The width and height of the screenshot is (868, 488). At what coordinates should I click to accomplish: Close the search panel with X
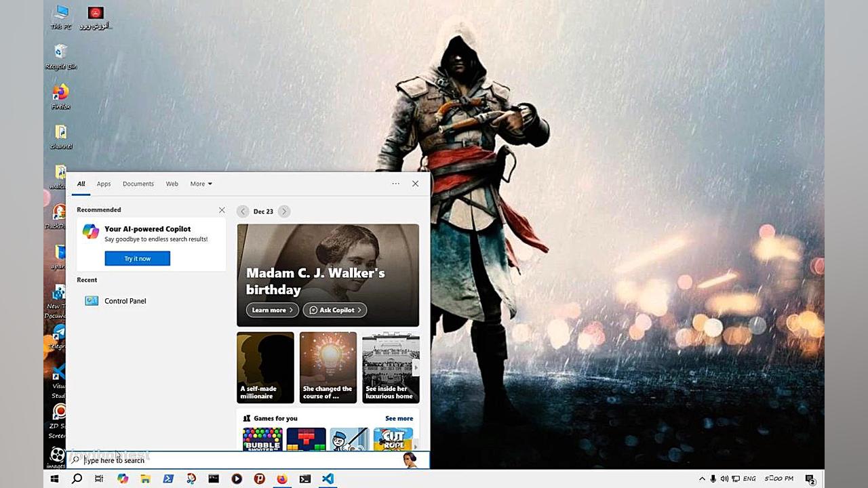click(x=416, y=184)
